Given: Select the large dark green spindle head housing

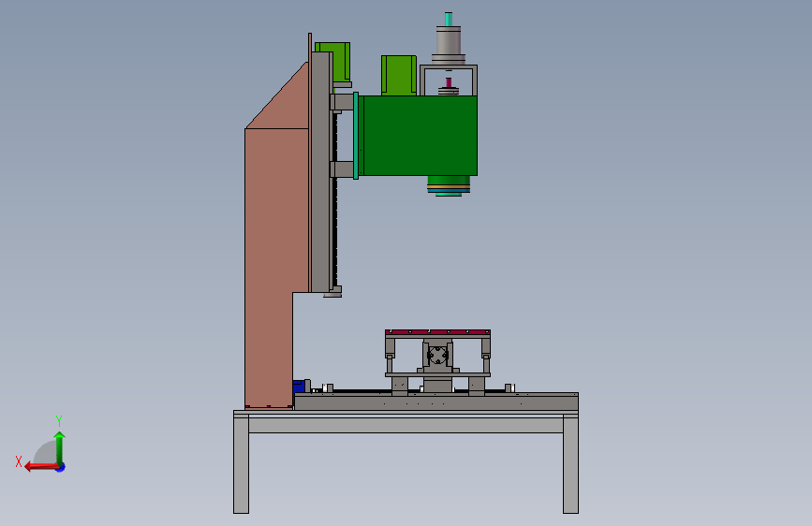Looking at the screenshot, I should 420,136.
